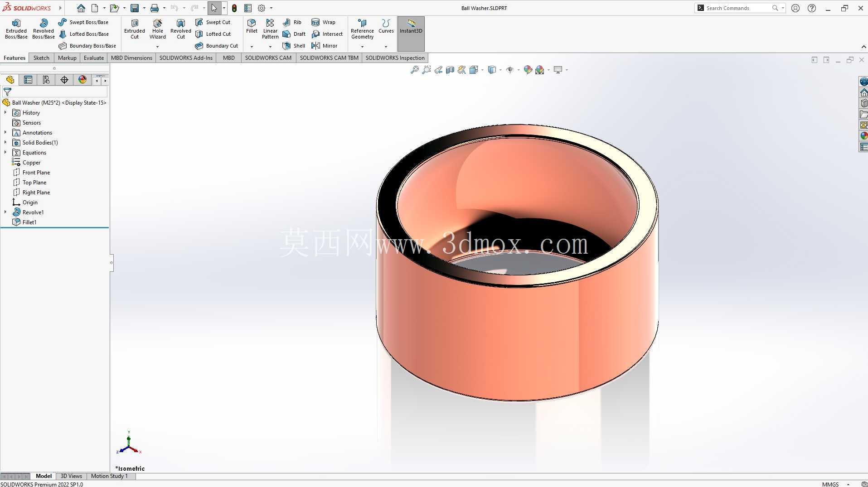Toggle the Instant3D button
This screenshot has height=487, width=868.
pyautogui.click(x=411, y=34)
